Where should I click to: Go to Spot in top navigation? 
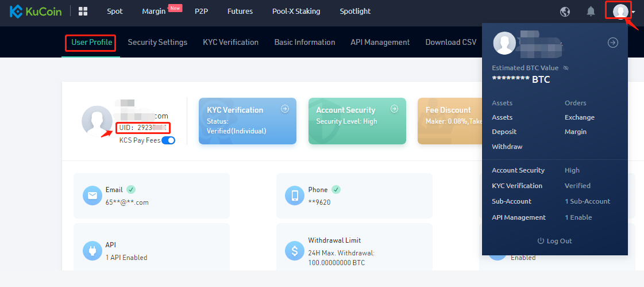pyautogui.click(x=115, y=12)
